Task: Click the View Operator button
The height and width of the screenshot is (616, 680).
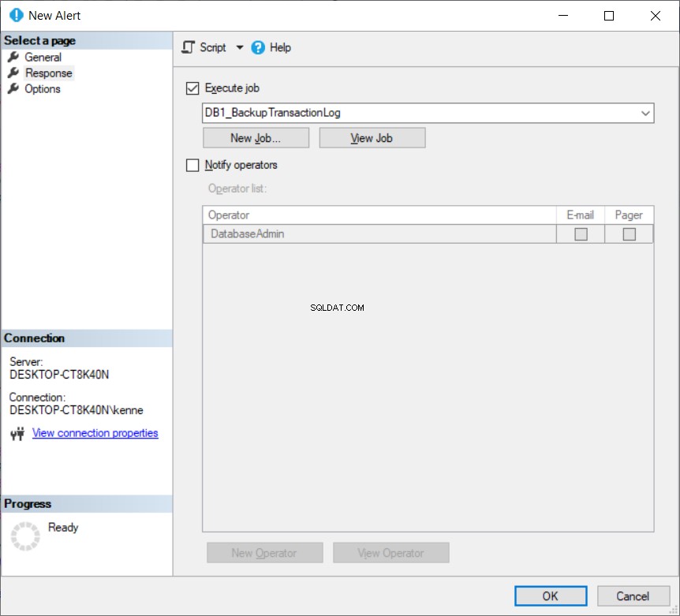Action: point(390,553)
